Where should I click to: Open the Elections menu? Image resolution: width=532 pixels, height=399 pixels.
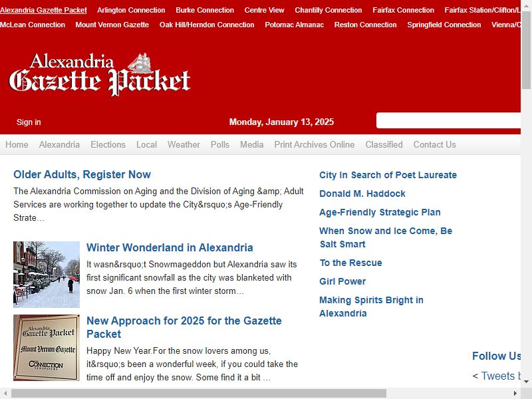(108, 144)
